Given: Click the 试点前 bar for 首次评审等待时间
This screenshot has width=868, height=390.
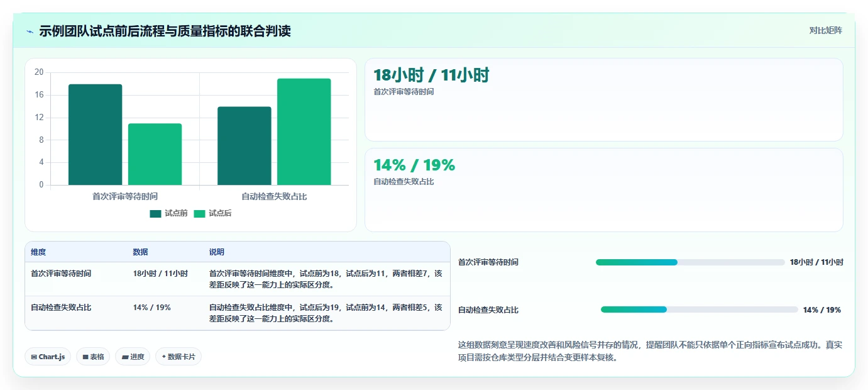Looking at the screenshot, I should (x=96, y=135).
